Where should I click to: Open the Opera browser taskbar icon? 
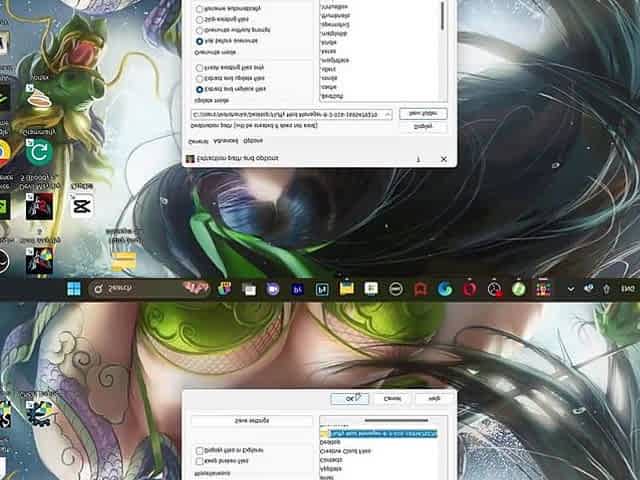point(470,289)
